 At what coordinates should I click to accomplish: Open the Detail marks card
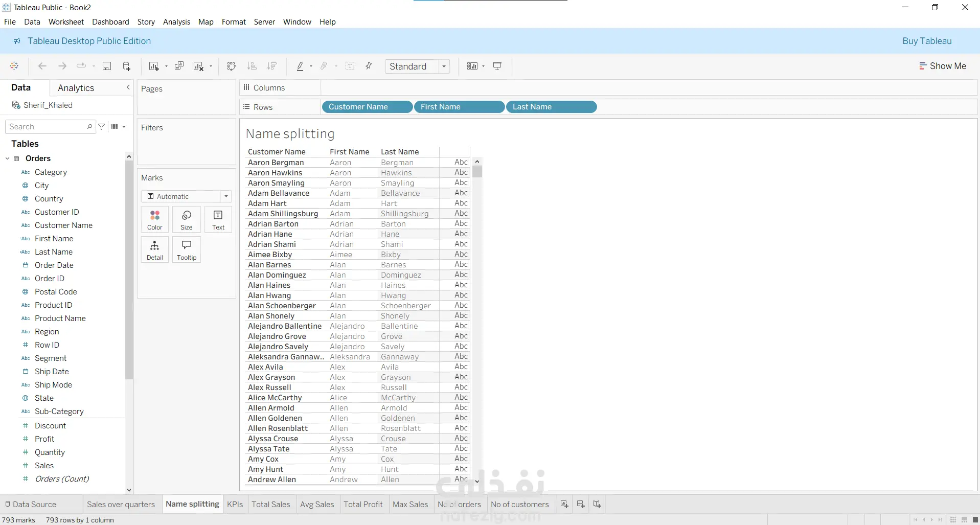coord(155,250)
